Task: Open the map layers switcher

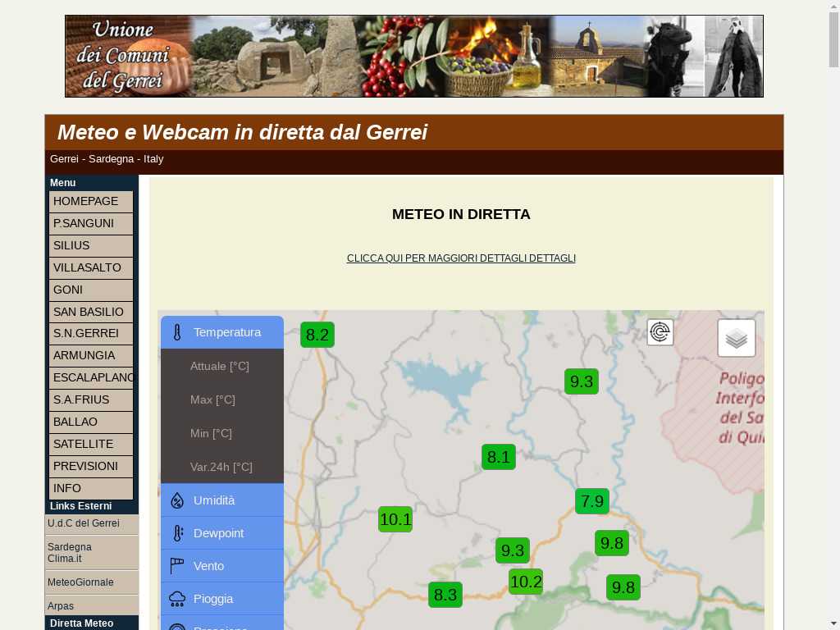Action: pyautogui.click(x=736, y=338)
